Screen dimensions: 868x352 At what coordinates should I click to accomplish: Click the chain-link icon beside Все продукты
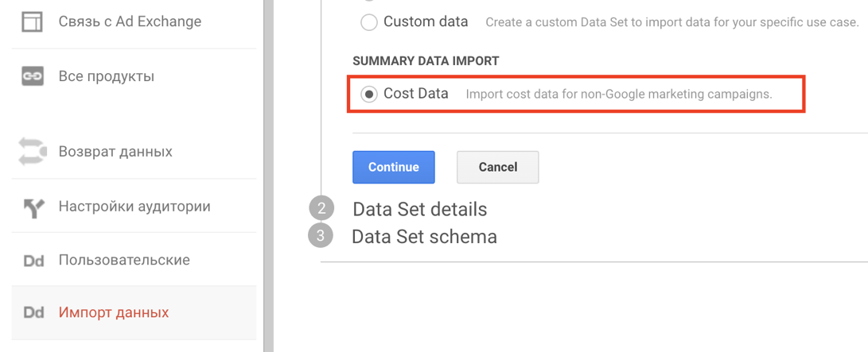click(x=33, y=76)
